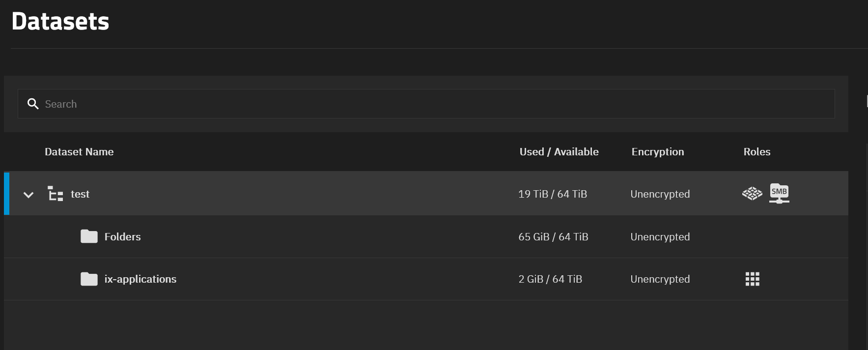This screenshot has width=868, height=350.
Task: Click the Datasets page title
Action: tap(60, 21)
